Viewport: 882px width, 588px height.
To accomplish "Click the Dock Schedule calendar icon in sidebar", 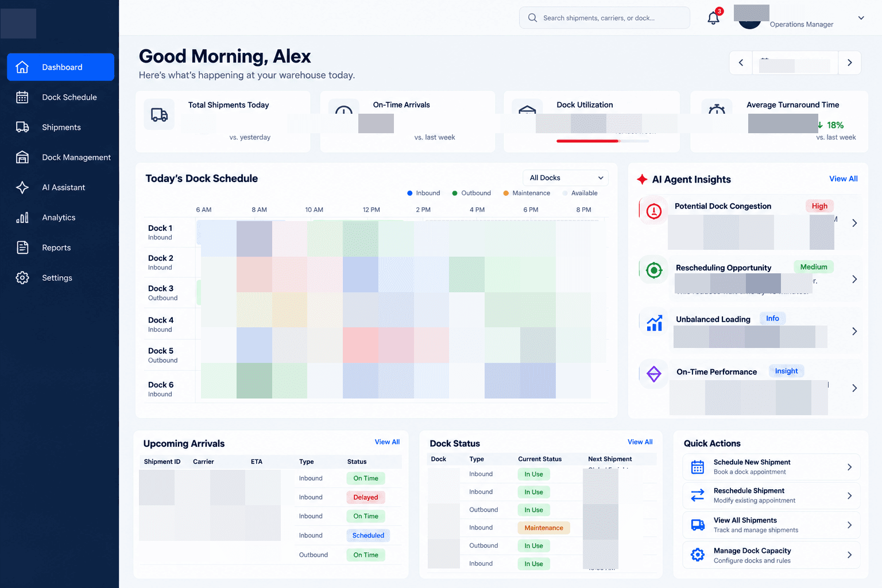I will pos(22,97).
